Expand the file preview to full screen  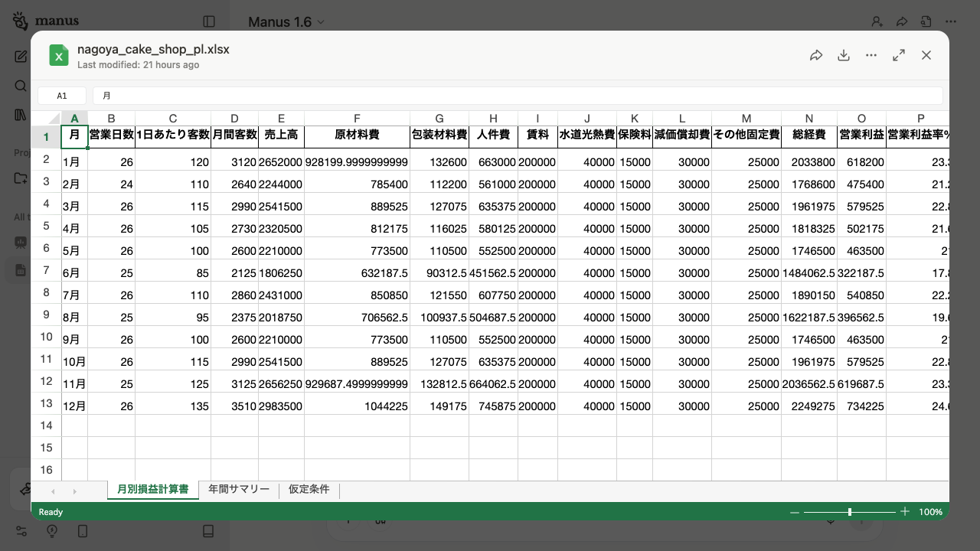pyautogui.click(x=899, y=55)
